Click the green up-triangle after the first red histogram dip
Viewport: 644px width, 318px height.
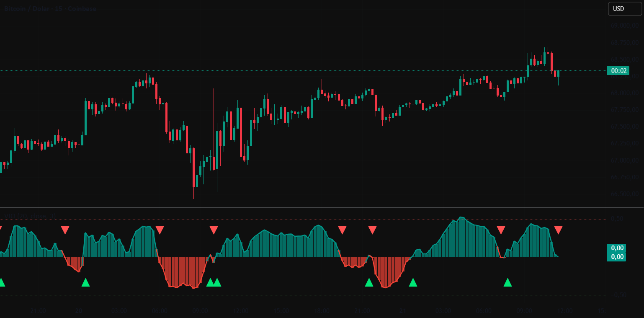tap(85, 282)
